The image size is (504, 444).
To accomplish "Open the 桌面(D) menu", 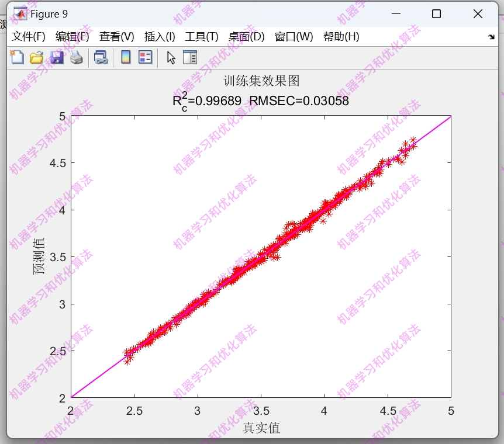I will [247, 37].
